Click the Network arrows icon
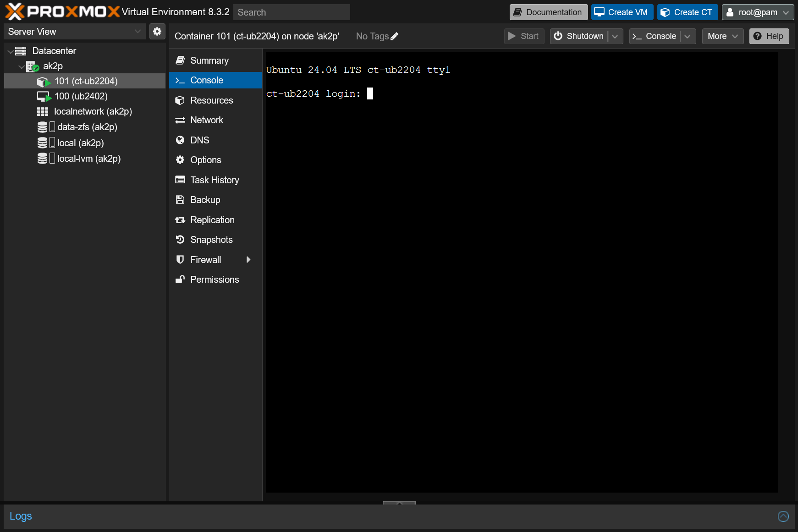 (180, 120)
